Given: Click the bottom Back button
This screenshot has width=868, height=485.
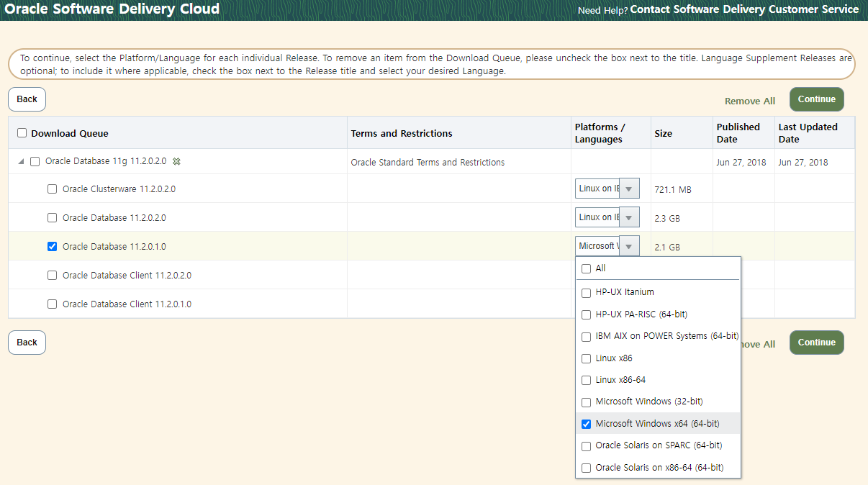Looking at the screenshot, I should pyautogui.click(x=27, y=343).
